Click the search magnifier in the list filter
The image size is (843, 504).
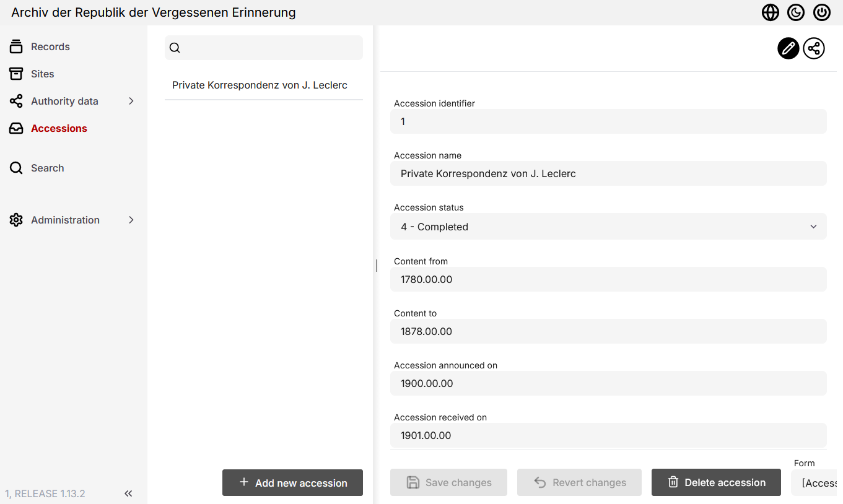click(x=175, y=48)
